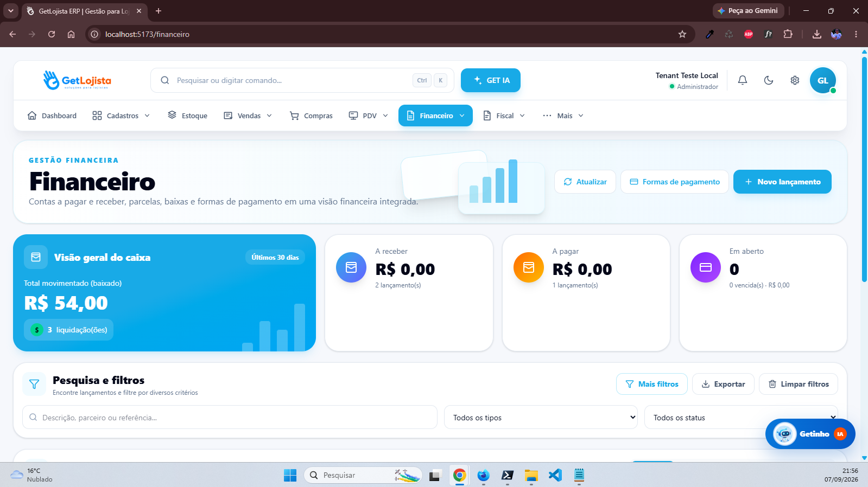
Task: Open File Explorer from taskbar
Action: 531,475
